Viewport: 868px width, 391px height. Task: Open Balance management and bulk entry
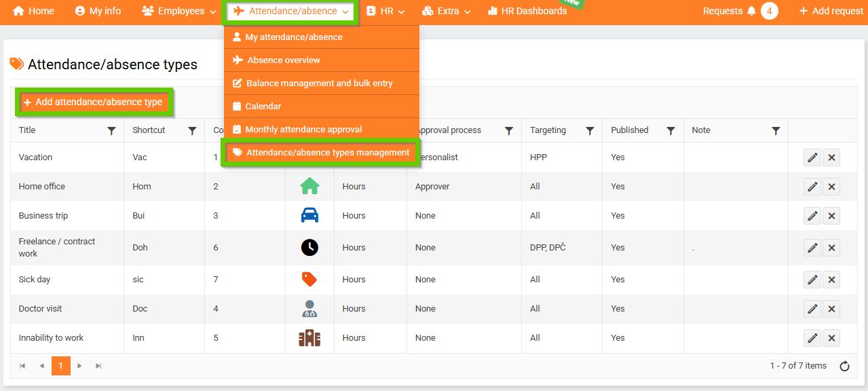(322, 83)
